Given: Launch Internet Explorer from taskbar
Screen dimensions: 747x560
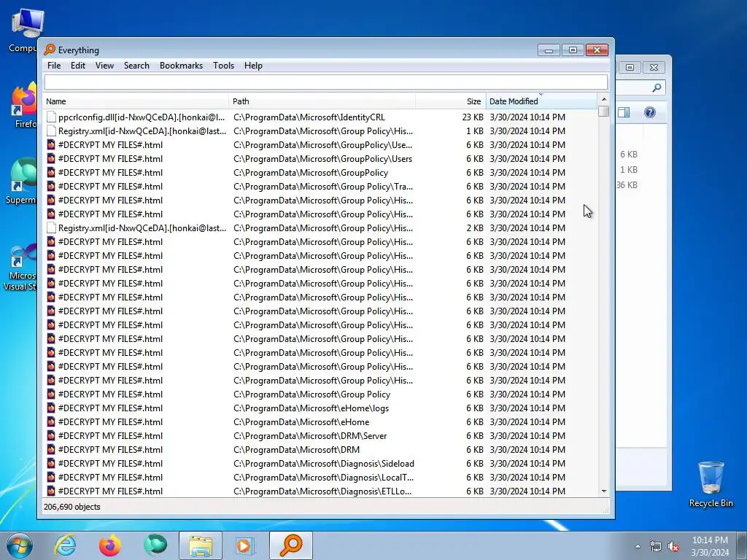Looking at the screenshot, I should coord(65,545).
